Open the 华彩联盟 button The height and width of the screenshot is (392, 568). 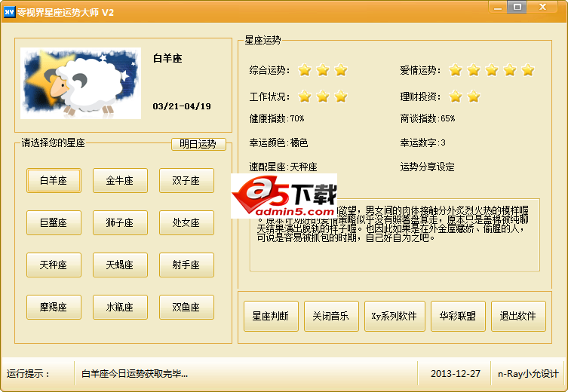458,316
